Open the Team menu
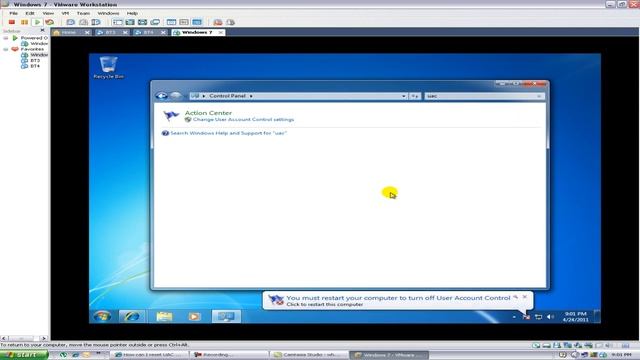This screenshot has width=640, height=360. tap(83, 13)
